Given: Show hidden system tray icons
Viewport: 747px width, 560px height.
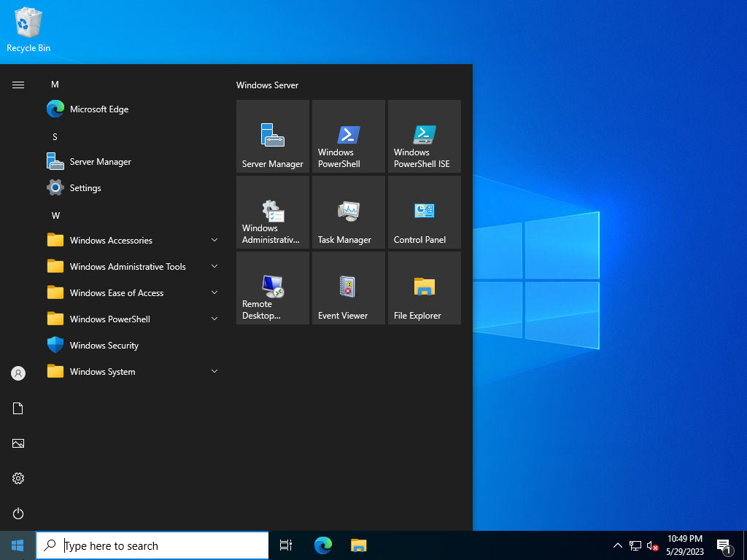Looking at the screenshot, I should coord(617,545).
